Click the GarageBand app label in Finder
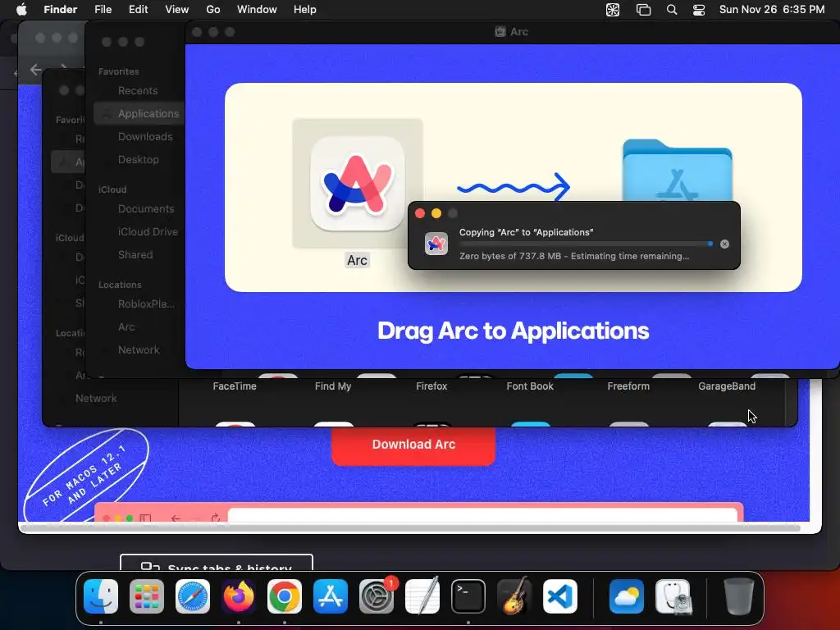This screenshot has width=840, height=630. coord(727,386)
